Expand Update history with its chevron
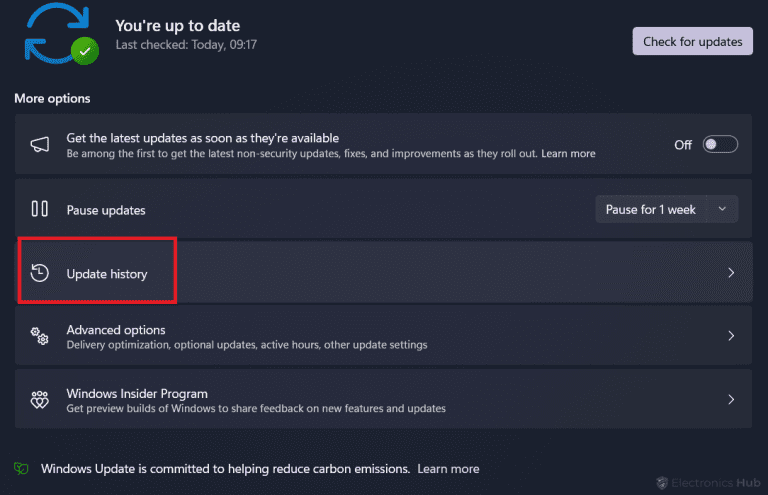Screen dimensions: 768x495 click(731, 273)
